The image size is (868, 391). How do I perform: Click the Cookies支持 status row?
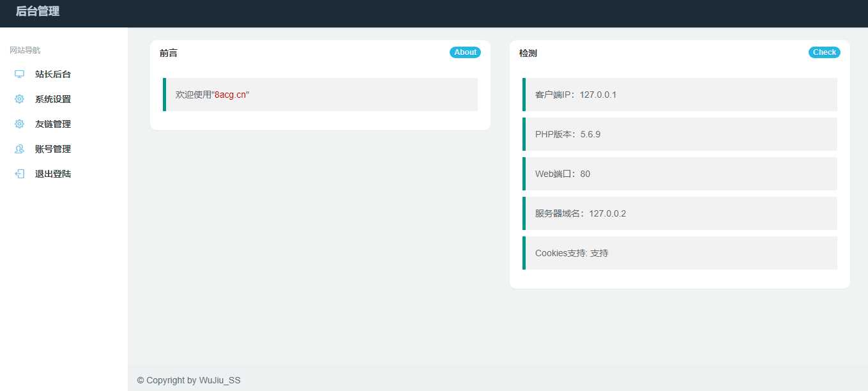coord(680,253)
